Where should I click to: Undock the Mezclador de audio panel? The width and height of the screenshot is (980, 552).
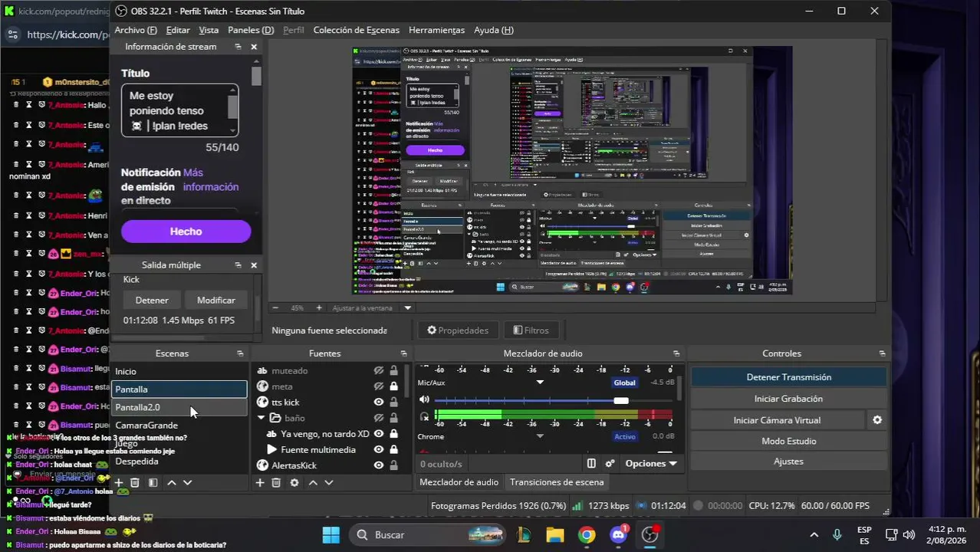point(676,353)
